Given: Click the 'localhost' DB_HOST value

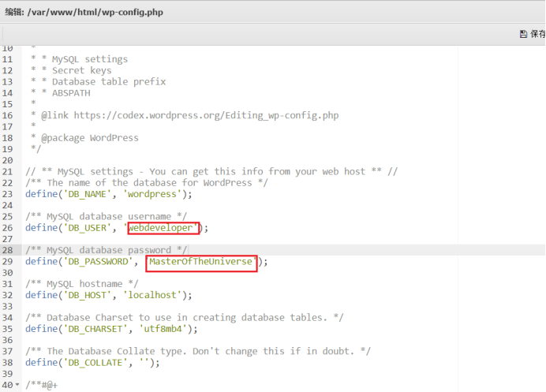Looking at the screenshot, I should coord(152,295).
